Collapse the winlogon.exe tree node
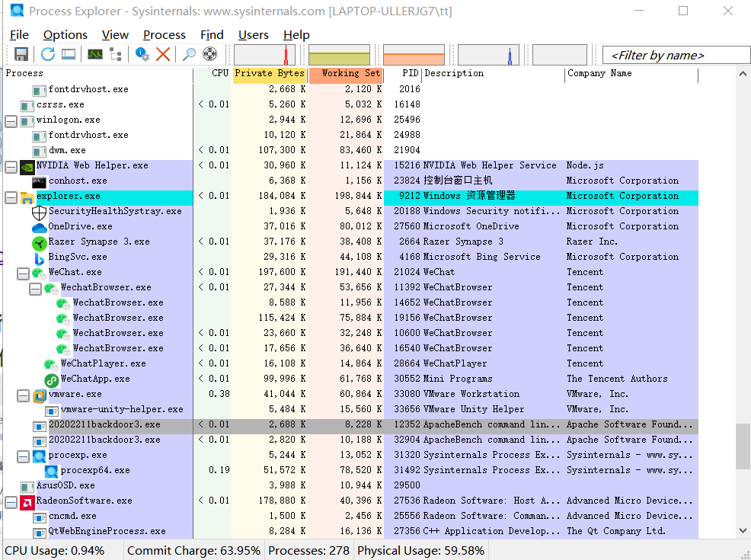Image resolution: width=751 pixels, height=560 pixels. pyautogui.click(x=11, y=121)
